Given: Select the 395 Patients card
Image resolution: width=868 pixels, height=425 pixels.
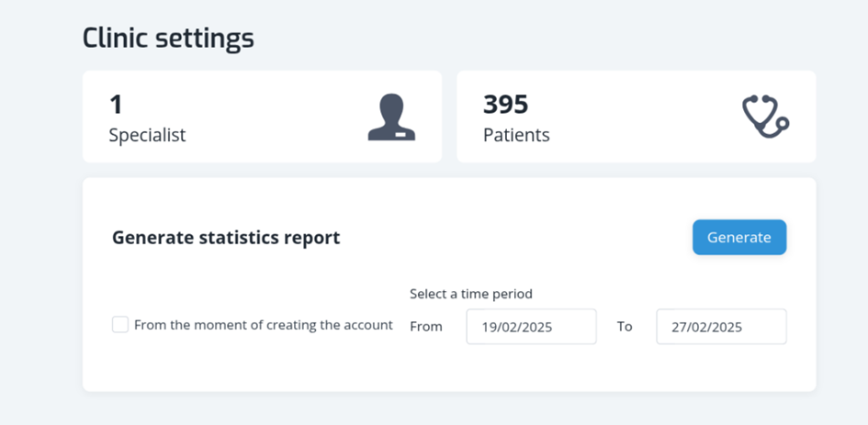Looking at the screenshot, I should [x=636, y=117].
